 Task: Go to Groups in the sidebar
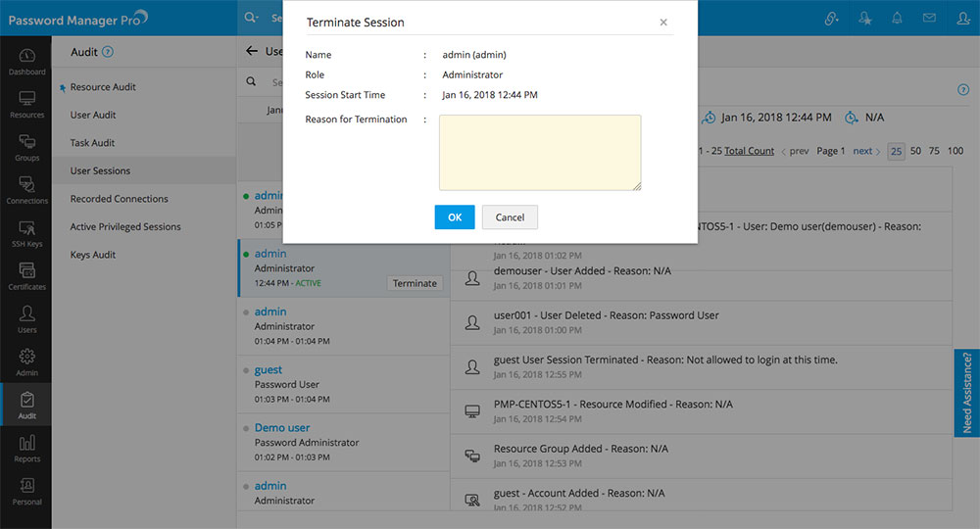(26, 147)
